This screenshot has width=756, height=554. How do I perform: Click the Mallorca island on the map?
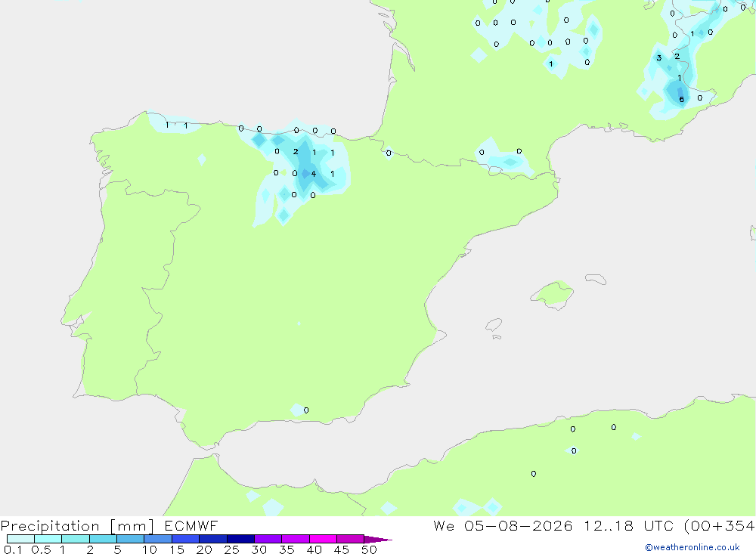coord(553,294)
